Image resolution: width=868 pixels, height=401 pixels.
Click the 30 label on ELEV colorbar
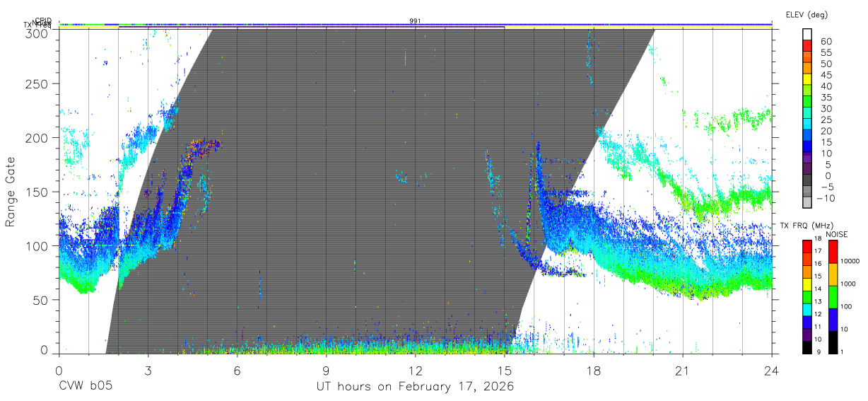[826, 108]
